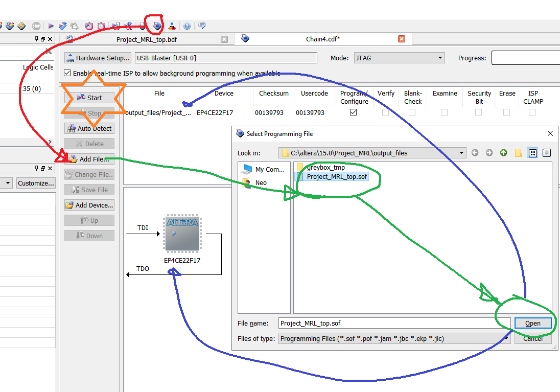Image resolution: width=560 pixels, height=392 pixels.
Task: Click the programming Progress bar
Action: click(526, 58)
